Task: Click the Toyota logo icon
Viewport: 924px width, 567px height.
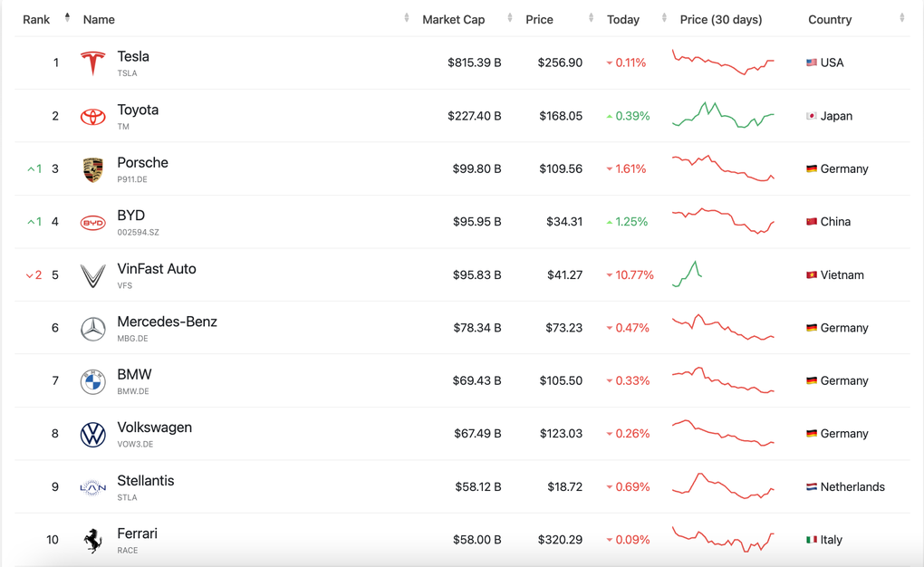Action: point(92,117)
